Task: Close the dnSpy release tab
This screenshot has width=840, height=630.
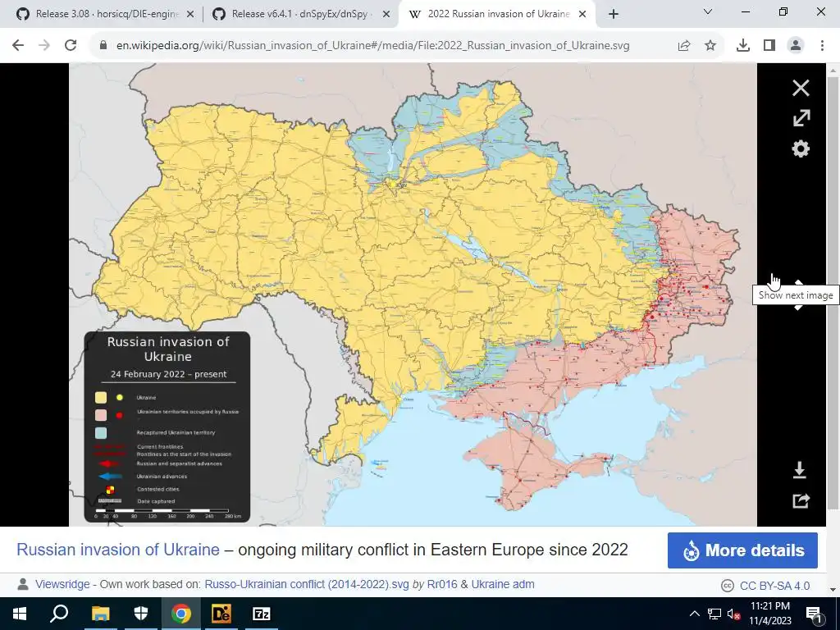Action: tap(386, 15)
